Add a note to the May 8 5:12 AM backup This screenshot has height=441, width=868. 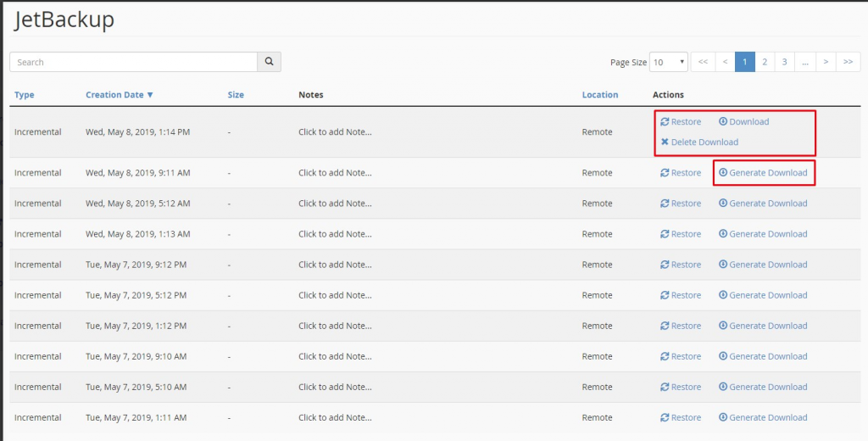click(x=335, y=204)
